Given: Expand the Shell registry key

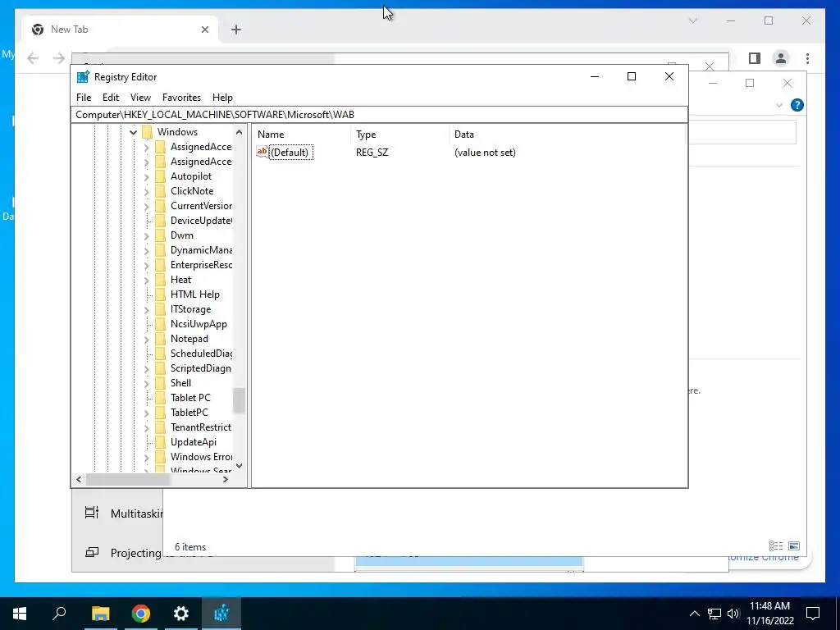Looking at the screenshot, I should pyautogui.click(x=147, y=384).
